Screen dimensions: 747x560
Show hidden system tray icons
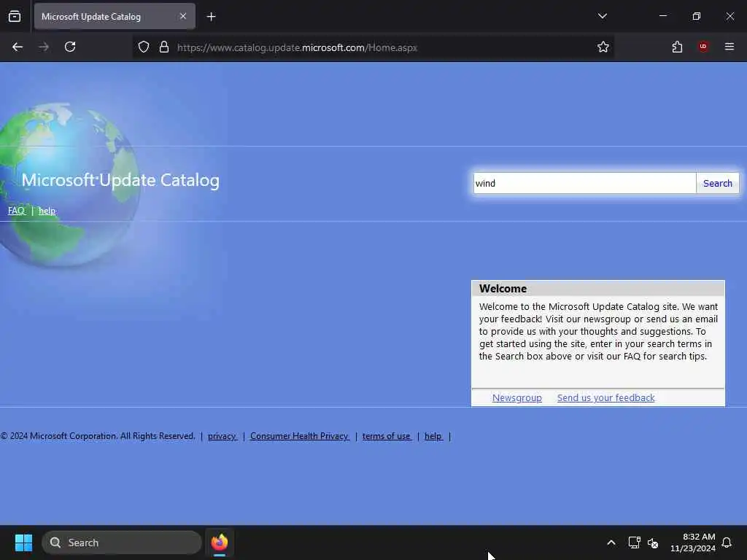tap(611, 542)
